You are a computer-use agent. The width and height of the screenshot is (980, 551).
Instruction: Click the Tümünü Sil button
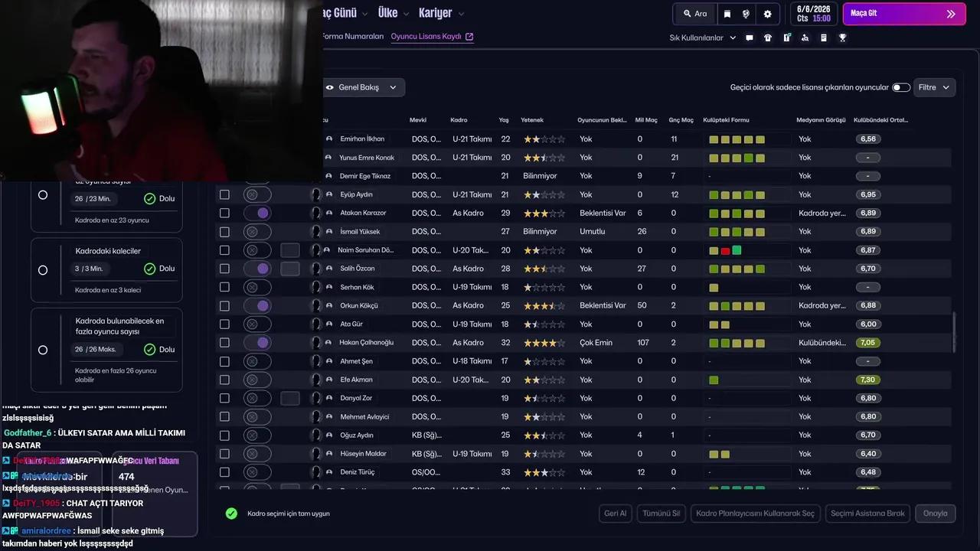(x=661, y=514)
